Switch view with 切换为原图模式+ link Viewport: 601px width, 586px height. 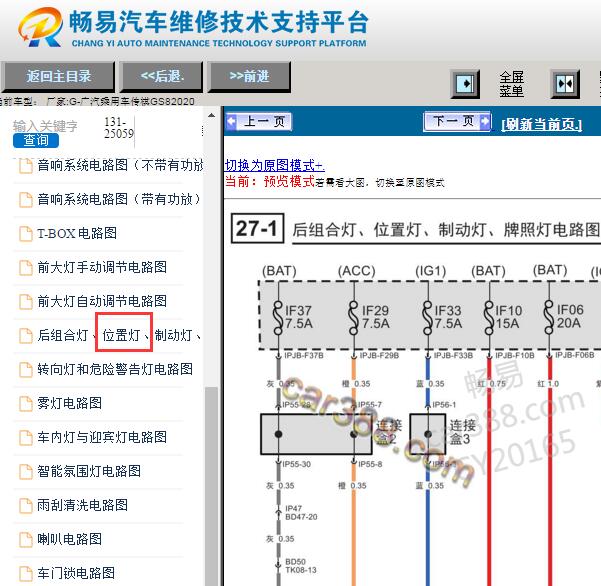point(274,166)
